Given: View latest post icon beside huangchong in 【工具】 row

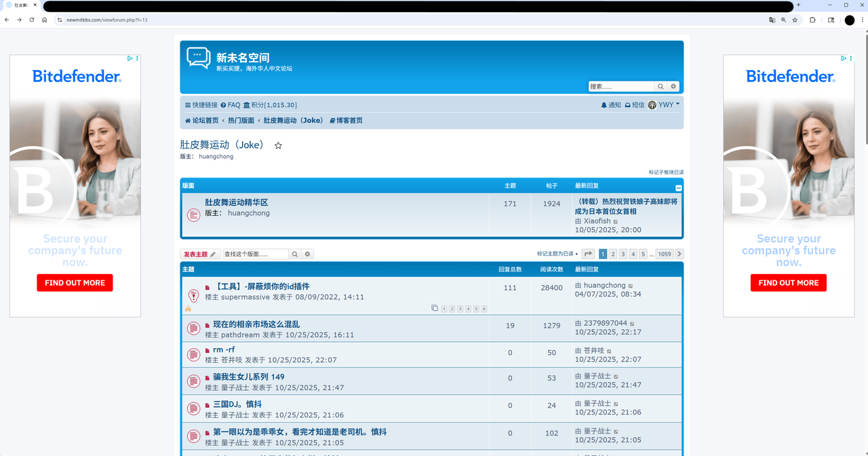Looking at the screenshot, I should point(631,286).
